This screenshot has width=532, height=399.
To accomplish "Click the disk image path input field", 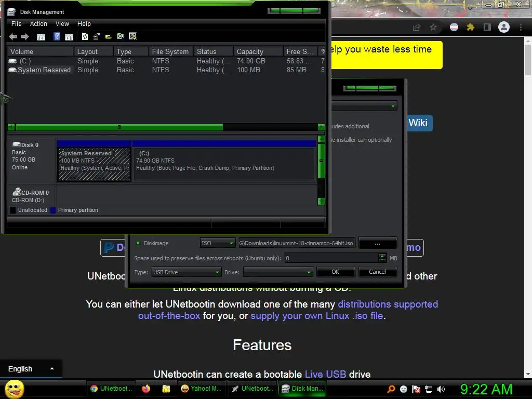I will [x=297, y=243].
